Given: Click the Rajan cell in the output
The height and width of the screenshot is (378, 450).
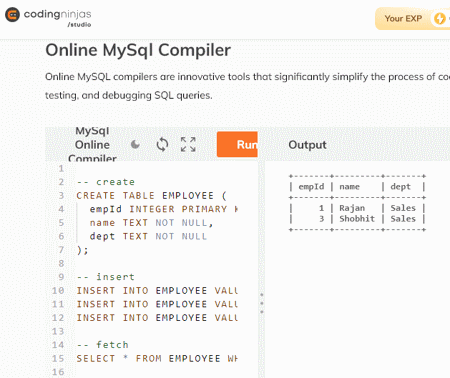Looking at the screenshot, I should coord(352,208).
